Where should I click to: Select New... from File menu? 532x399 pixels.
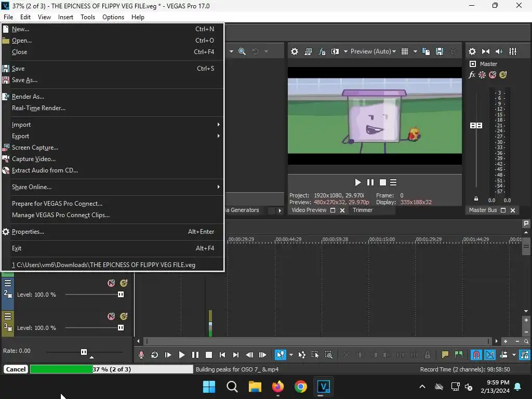112,29
